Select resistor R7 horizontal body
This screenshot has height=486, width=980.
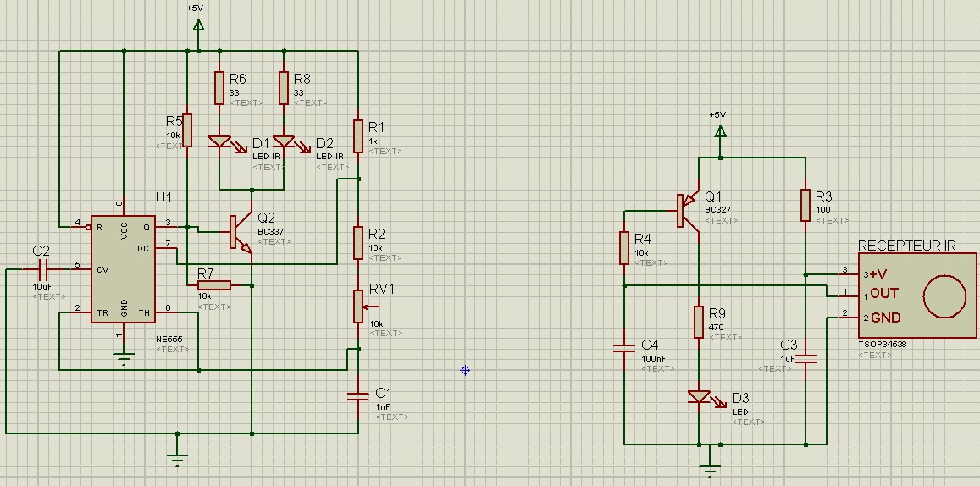tap(214, 285)
